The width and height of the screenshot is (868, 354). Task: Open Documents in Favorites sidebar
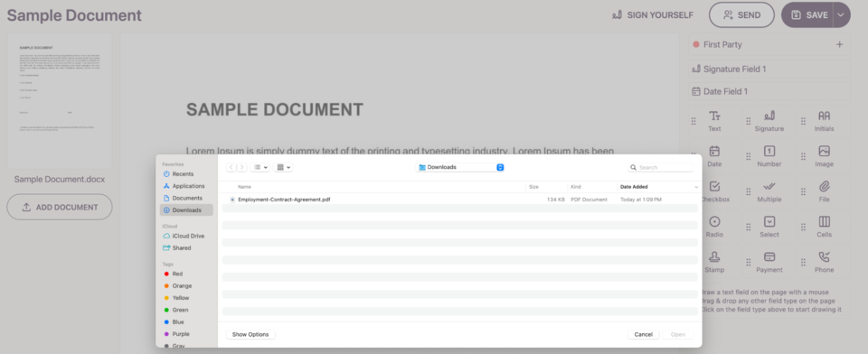185,198
